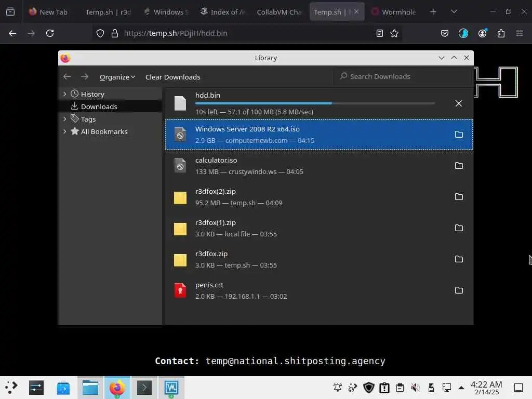Click the notifications bell tray icon

tap(338, 388)
